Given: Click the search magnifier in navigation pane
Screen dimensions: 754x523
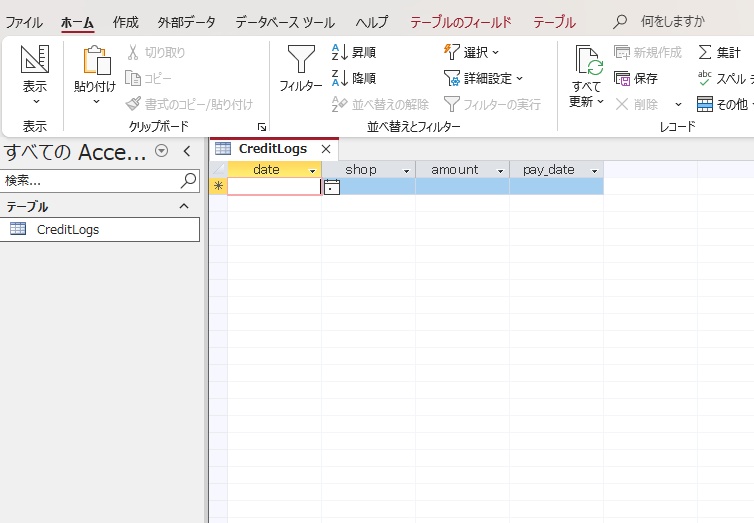Looking at the screenshot, I should click(188, 180).
